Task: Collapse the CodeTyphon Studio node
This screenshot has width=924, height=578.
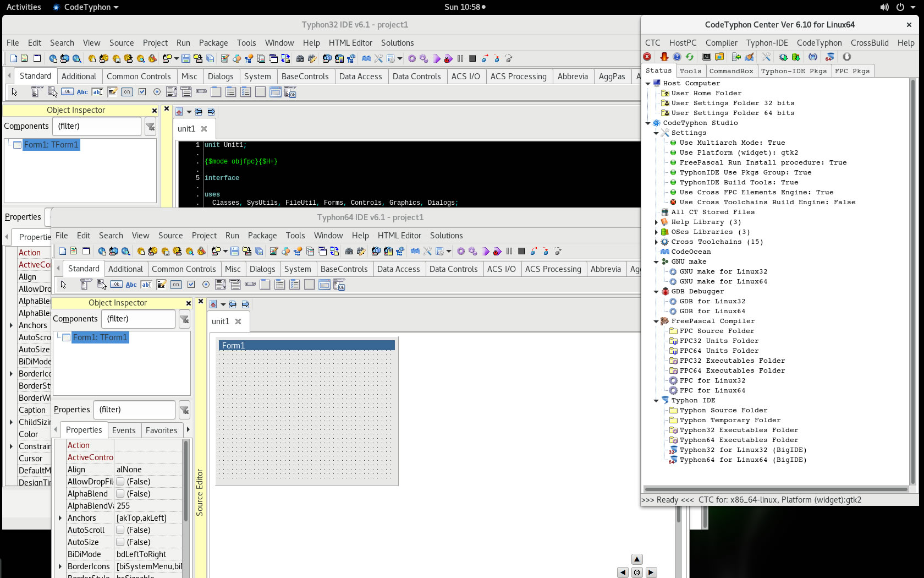Action: pyautogui.click(x=648, y=123)
